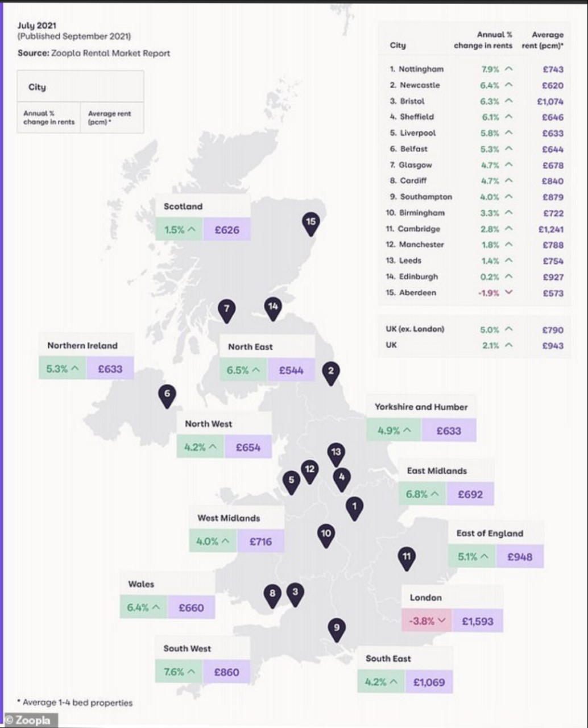This screenshot has width=588, height=728.
Task: Select map pin 11 for Cambridge
Action: click(x=407, y=559)
